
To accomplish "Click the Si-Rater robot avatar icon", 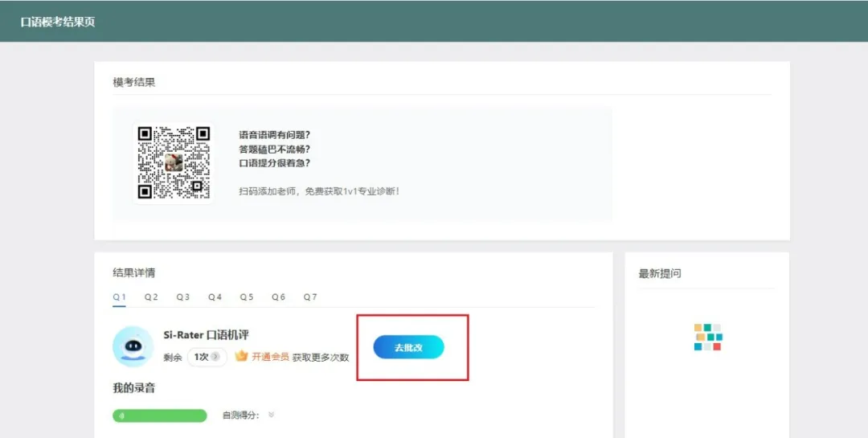I will [133, 346].
